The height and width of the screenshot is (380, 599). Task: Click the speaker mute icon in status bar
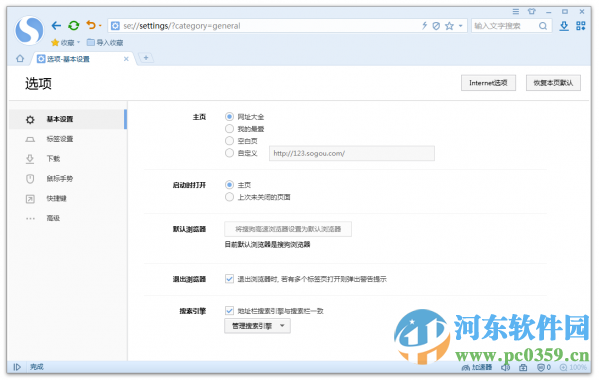pos(506,367)
